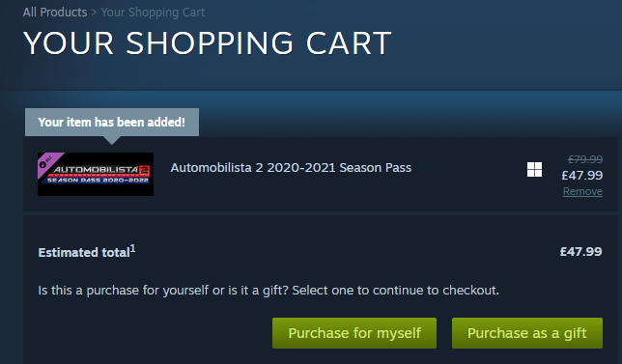Click the Estimated total label
This screenshot has height=364, width=622.
point(84,253)
